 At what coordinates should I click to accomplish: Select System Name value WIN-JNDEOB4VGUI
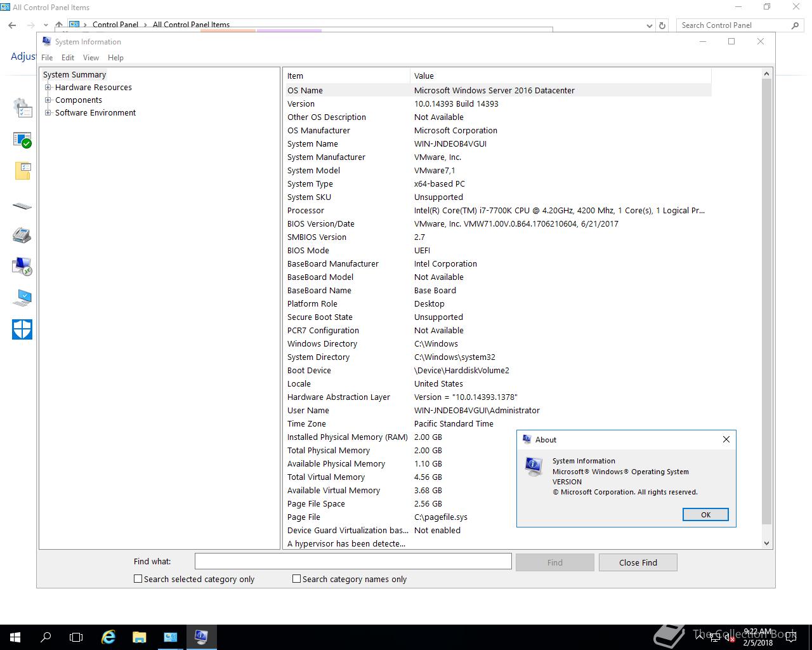[x=450, y=143]
